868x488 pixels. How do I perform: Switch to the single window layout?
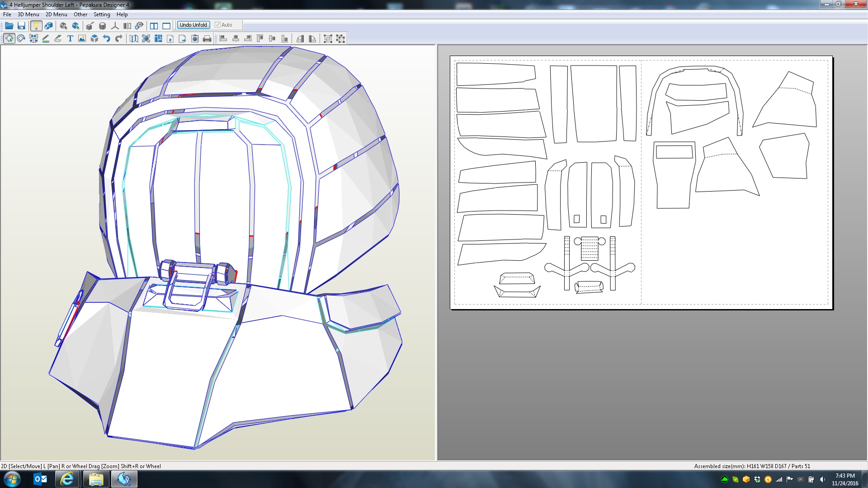click(166, 26)
